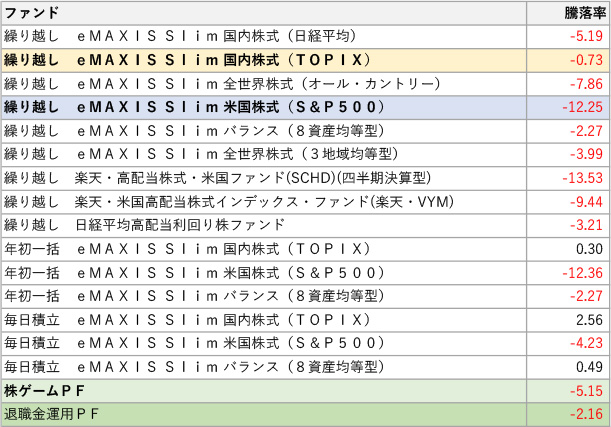
Task: Click the -13.53 rate value
Action: coord(581,178)
